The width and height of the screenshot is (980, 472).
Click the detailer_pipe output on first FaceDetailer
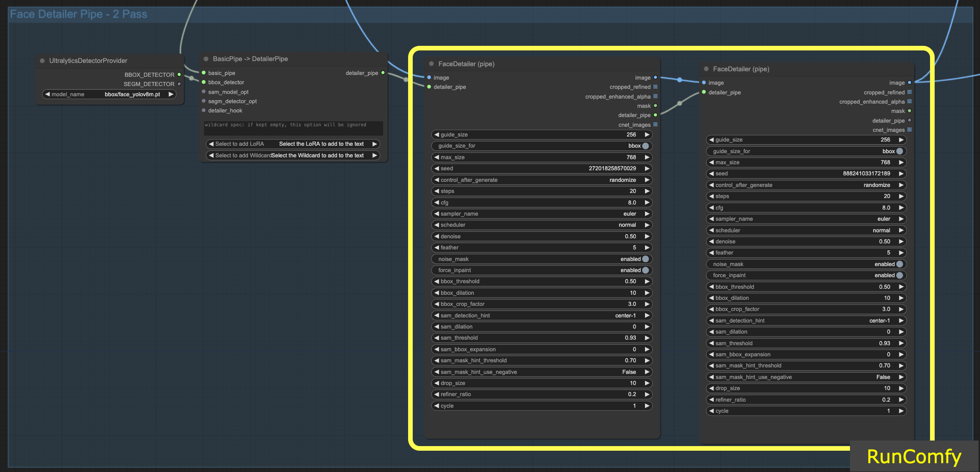[x=656, y=115]
